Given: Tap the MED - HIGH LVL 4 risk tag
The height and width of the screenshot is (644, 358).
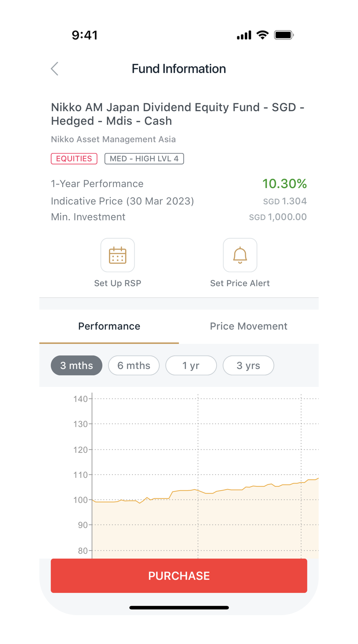Looking at the screenshot, I should pos(144,159).
